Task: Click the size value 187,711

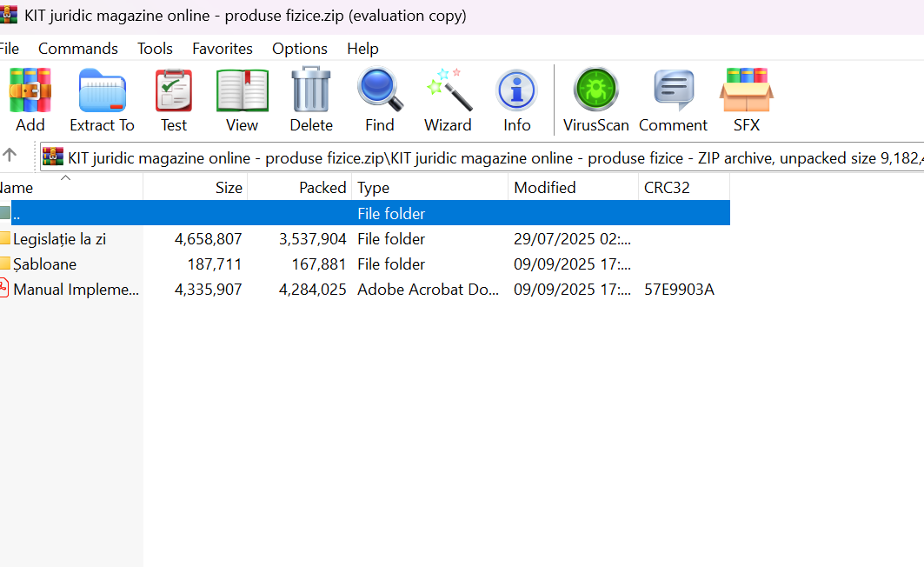Action: (215, 264)
